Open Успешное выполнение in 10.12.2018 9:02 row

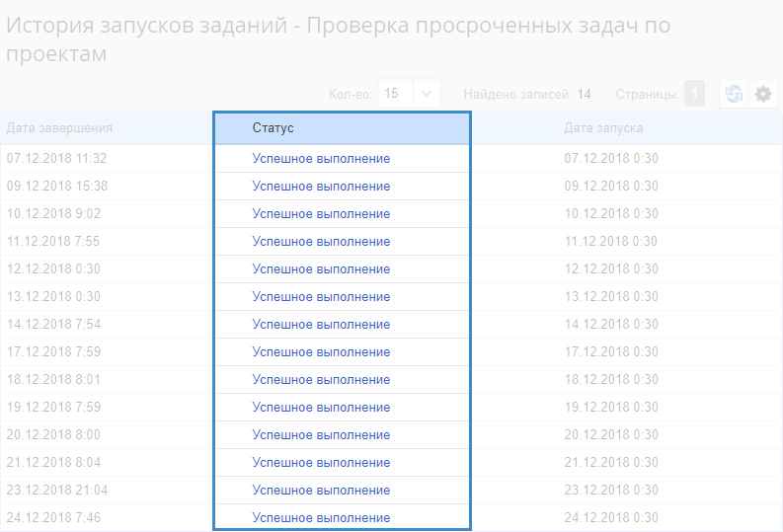pyautogui.click(x=321, y=214)
